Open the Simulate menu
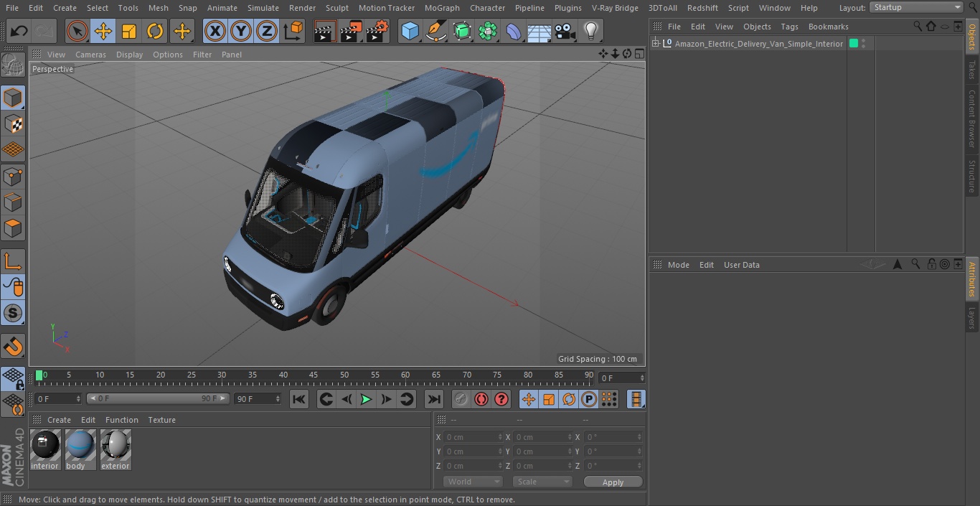 pos(263,8)
